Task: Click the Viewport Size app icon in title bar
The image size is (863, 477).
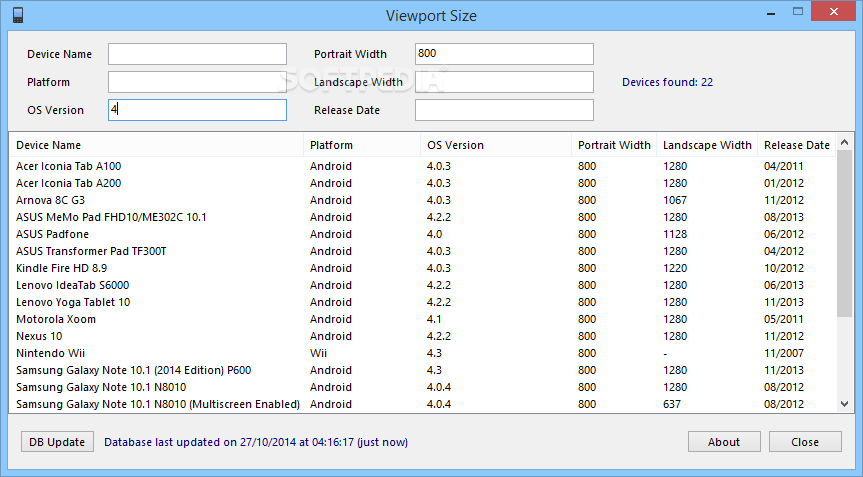Action: point(18,15)
